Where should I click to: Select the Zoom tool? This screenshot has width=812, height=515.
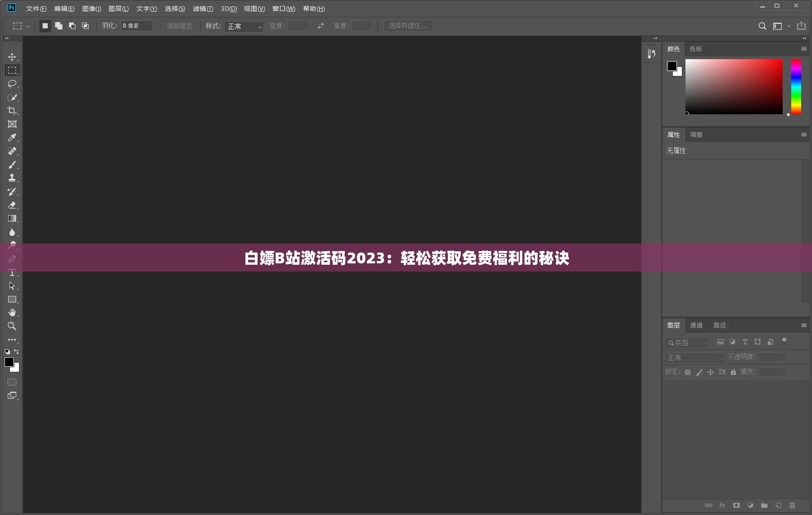pos(12,326)
